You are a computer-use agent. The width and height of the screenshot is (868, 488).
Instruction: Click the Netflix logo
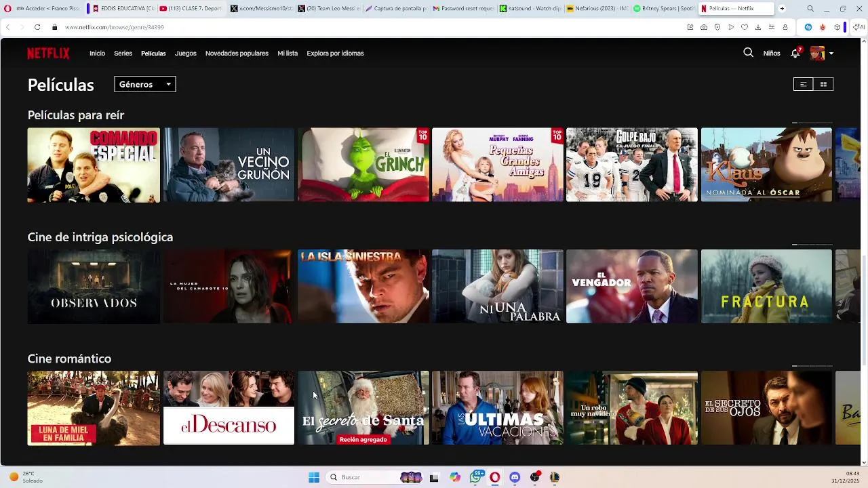(48, 53)
